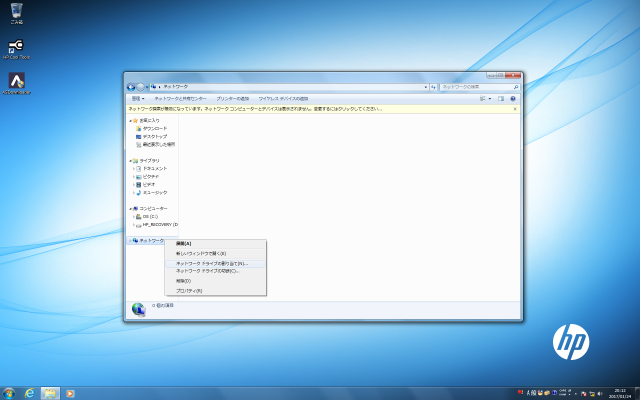Click the Windows Start orb

(x=9, y=391)
